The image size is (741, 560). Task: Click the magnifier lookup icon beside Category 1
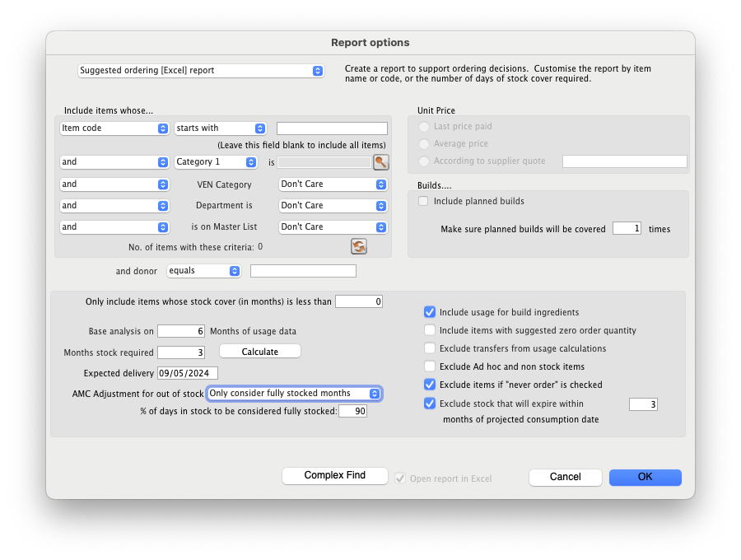[380, 162]
